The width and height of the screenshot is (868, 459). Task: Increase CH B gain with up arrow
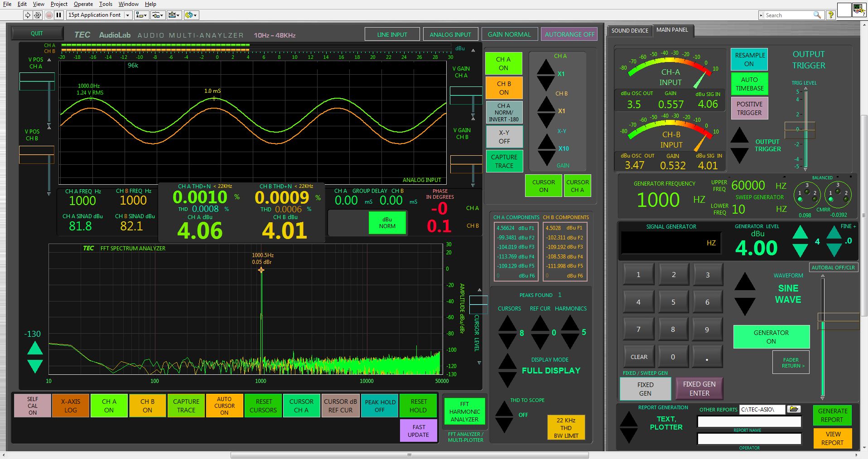[x=546, y=104]
